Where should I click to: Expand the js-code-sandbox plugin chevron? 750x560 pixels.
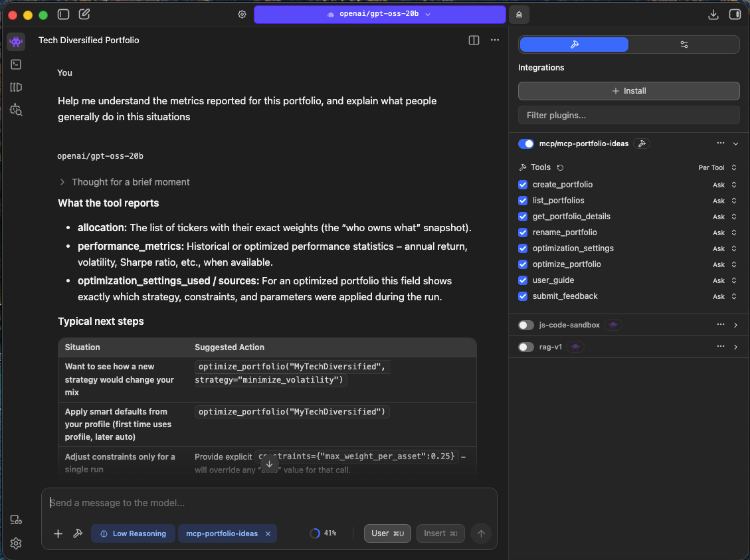click(x=735, y=326)
